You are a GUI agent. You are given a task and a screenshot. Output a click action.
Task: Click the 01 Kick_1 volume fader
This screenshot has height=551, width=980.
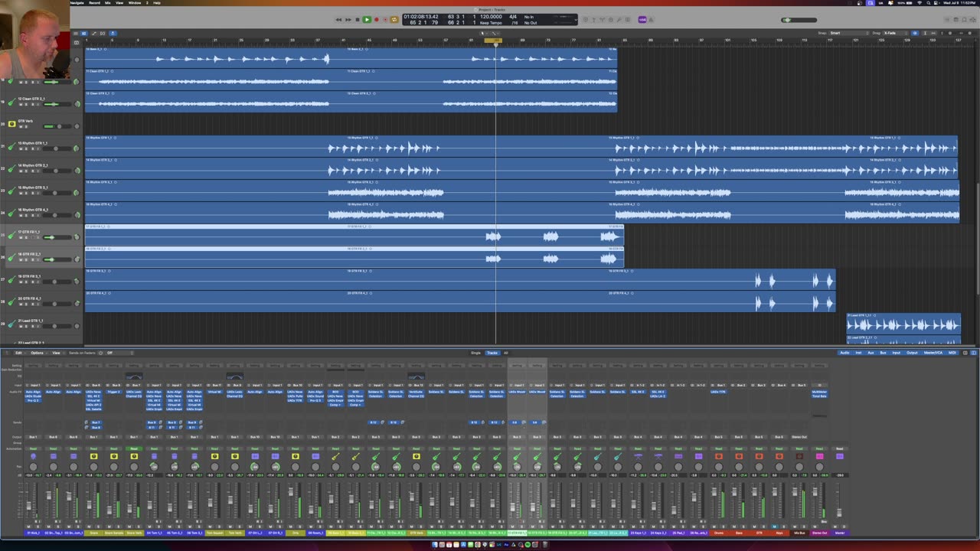click(x=29, y=506)
